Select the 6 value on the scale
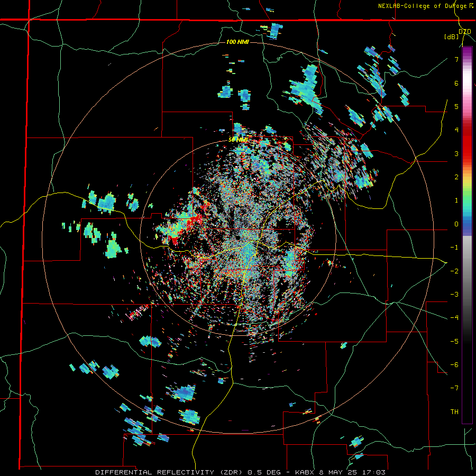Viewport: 476px width, 476px height. tap(456, 83)
